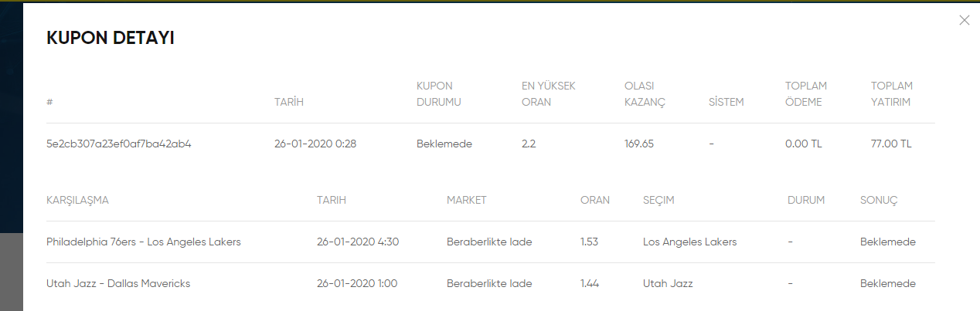
Task: Click the OLASI KAZANÇ column header
Action: tap(645, 94)
